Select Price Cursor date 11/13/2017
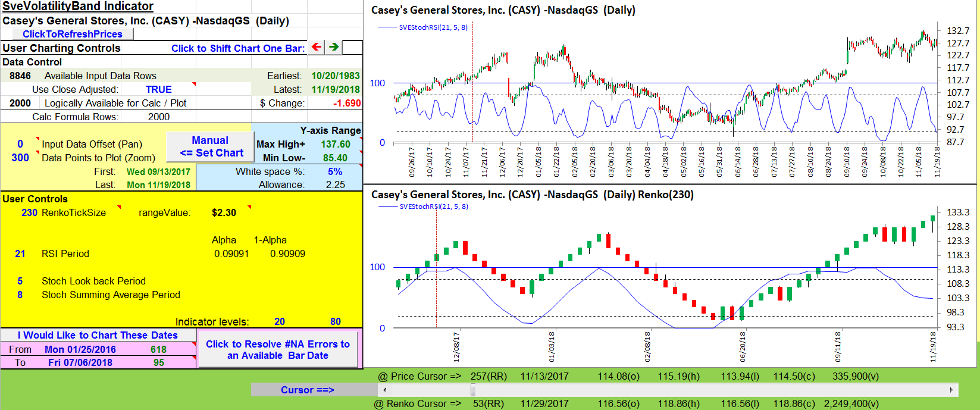The width and height of the screenshot is (980, 410). click(x=544, y=376)
